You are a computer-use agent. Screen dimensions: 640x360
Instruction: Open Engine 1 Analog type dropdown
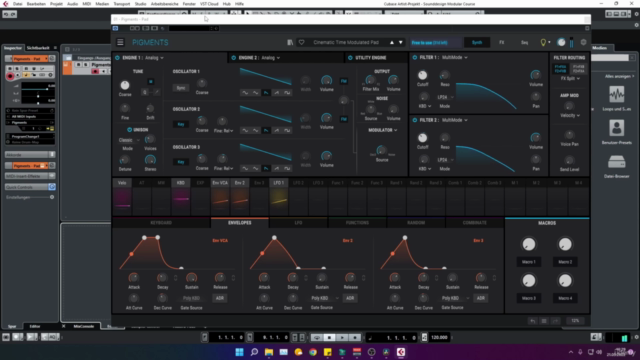click(154, 58)
